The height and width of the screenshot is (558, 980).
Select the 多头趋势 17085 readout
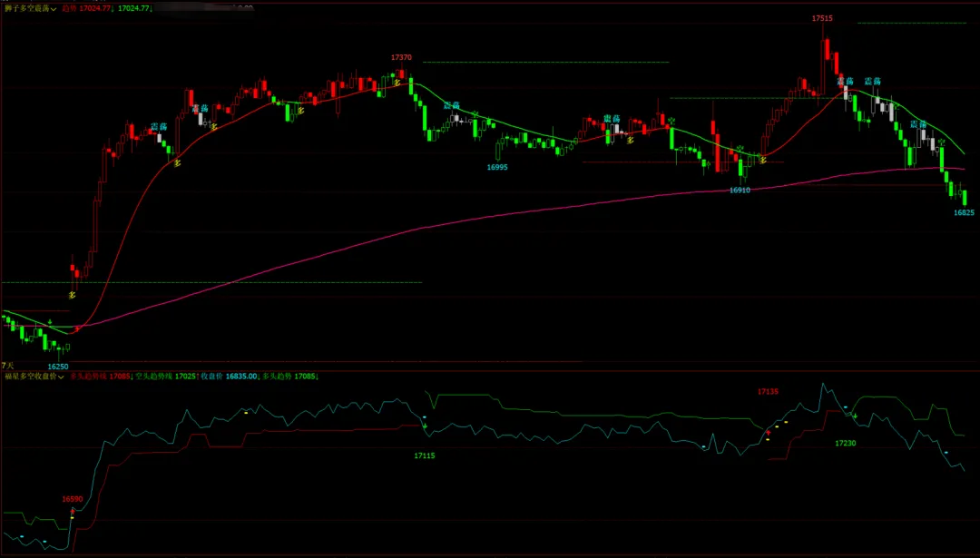(290, 377)
